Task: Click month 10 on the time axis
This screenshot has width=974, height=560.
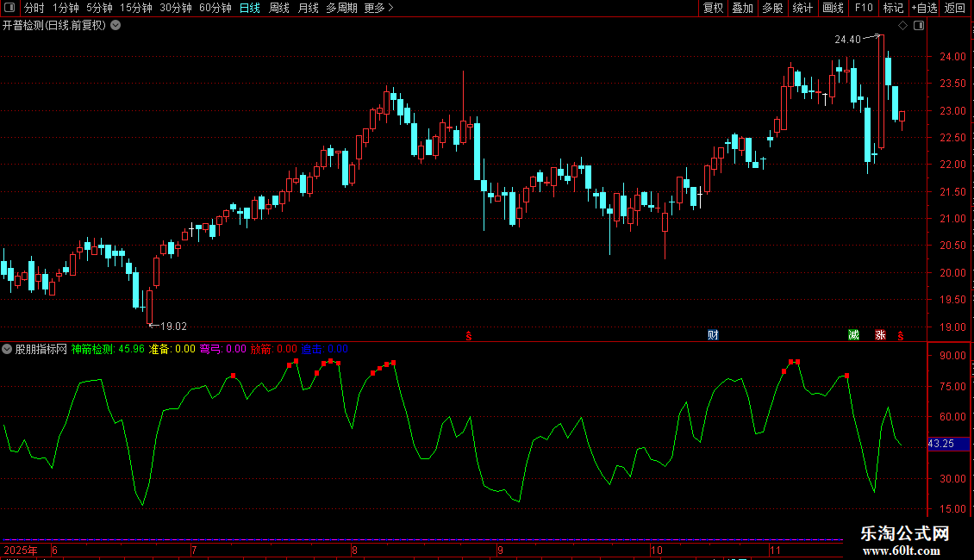Action: coord(657,550)
